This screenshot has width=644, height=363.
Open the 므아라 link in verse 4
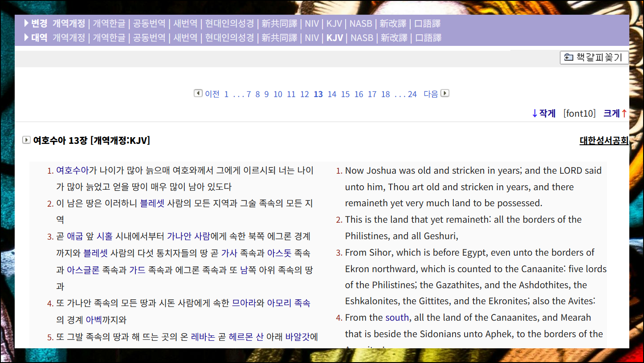[x=244, y=303]
